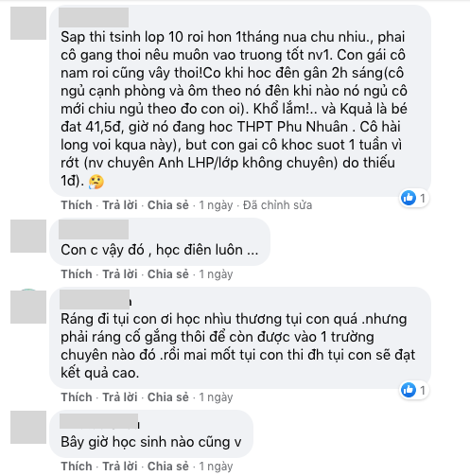Click blurred avatar of 'Con c vậy đó' commenter
Image resolution: width=470 pixels, height=476 pixels.
28,236
